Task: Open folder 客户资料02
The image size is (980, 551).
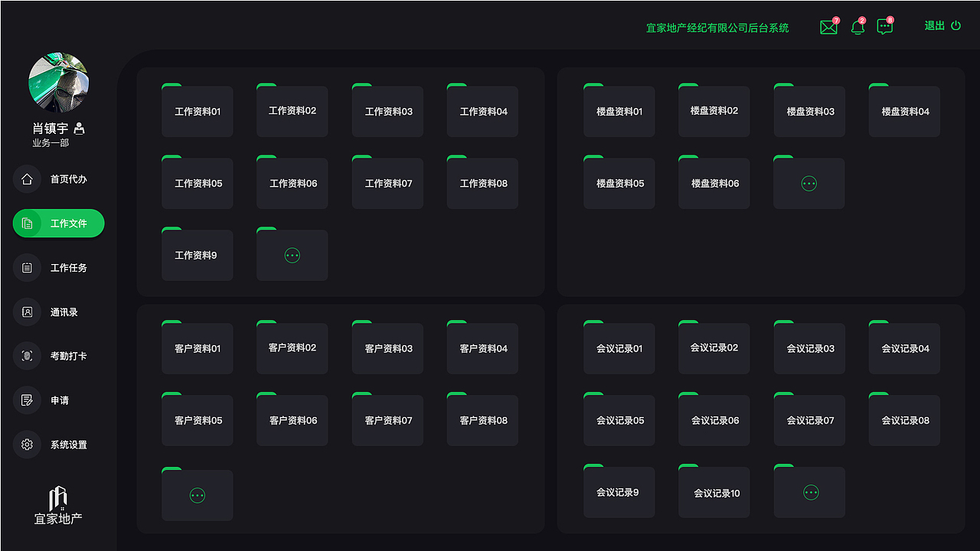Action: tap(292, 347)
